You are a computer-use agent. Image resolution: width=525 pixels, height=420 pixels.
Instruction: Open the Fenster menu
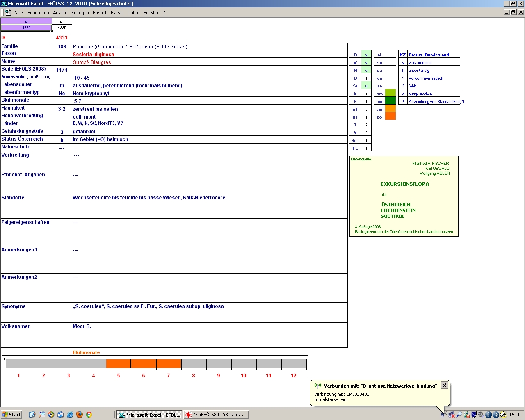click(x=151, y=13)
